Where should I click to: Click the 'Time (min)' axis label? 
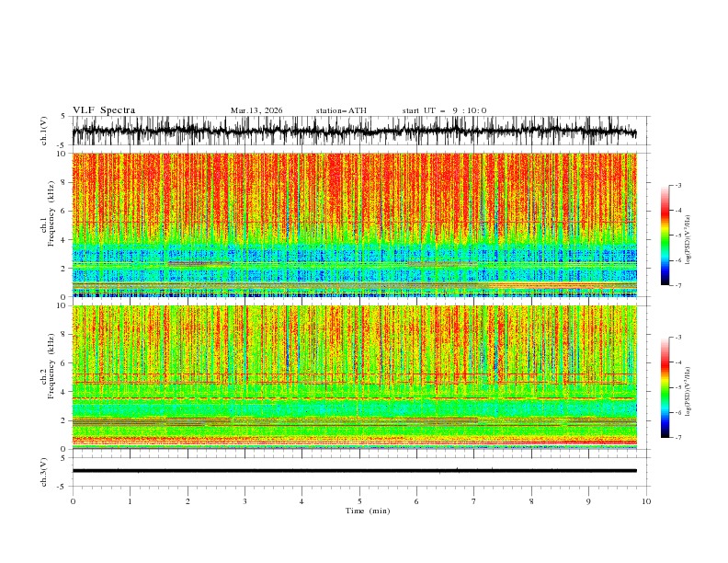click(x=368, y=511)
